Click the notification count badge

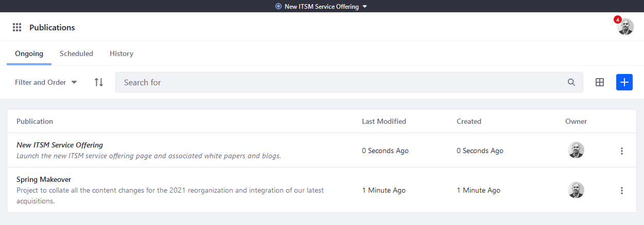coord(617,20)
